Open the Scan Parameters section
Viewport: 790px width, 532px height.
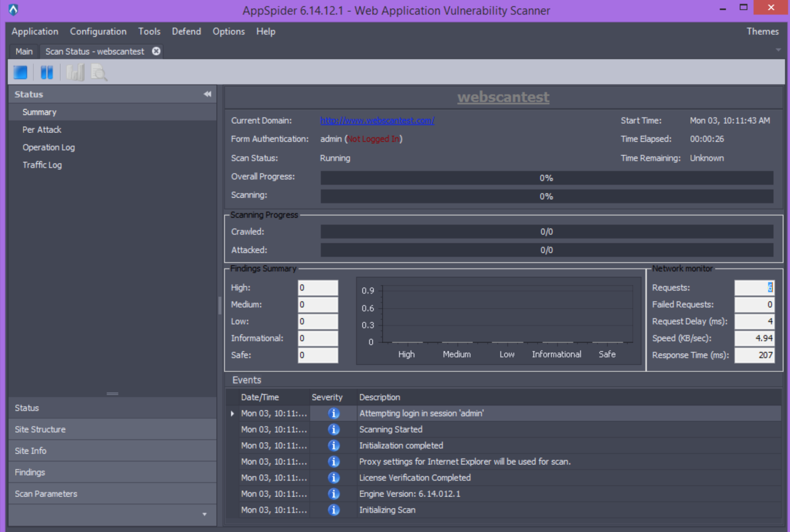click(113, 493)
